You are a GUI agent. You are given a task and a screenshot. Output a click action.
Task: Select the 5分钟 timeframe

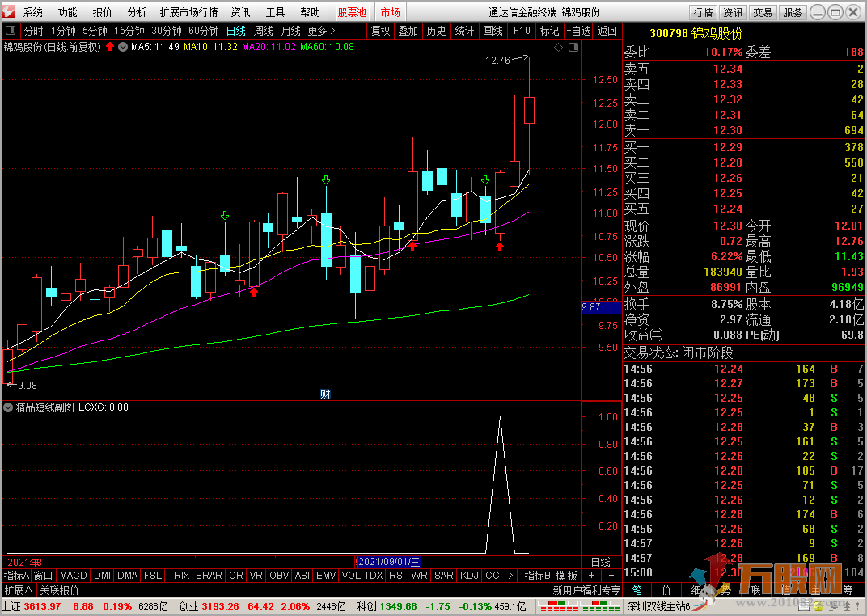click(95, 31)
